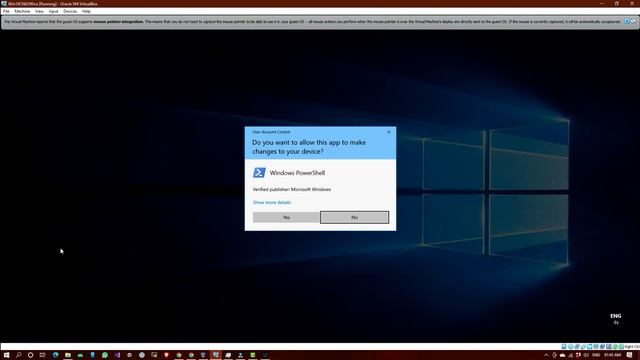Click the Cortana circle icon on taskbar

point(31,355)
